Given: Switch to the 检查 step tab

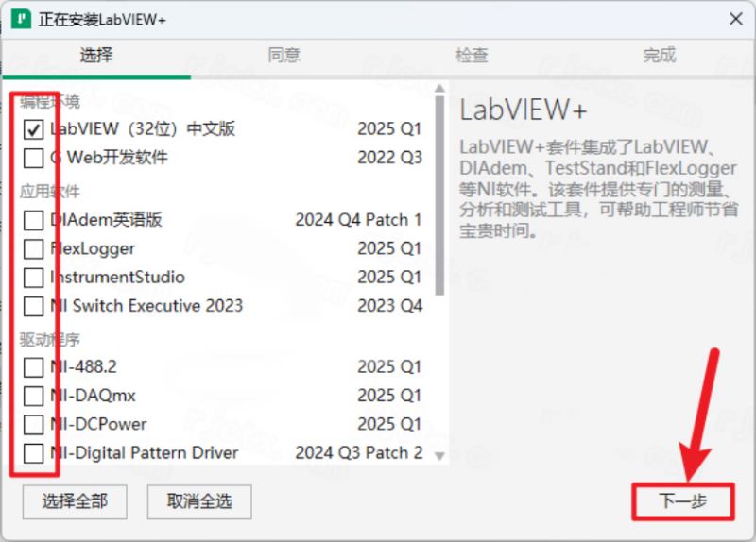Looking at the screenshot, I should [472, 55].
